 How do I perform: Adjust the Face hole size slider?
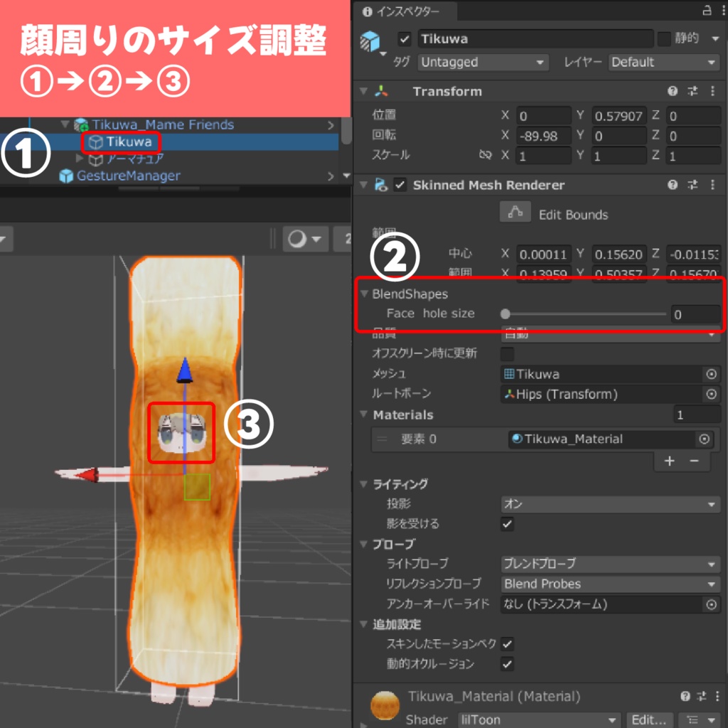pyautogui.click(x=583, y=314)
